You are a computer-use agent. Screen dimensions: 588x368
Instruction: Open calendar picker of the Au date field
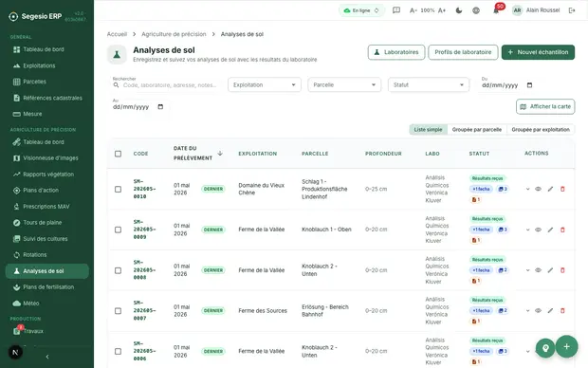pos(160,107)
